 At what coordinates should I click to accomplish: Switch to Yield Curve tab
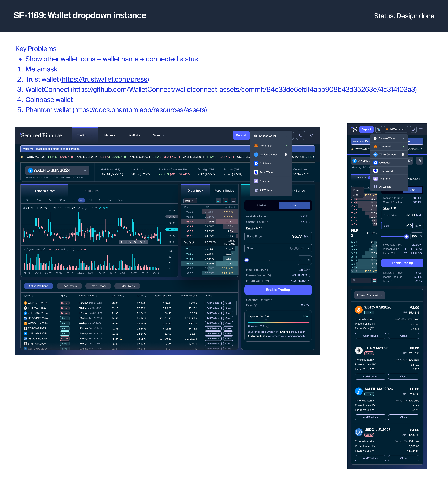click(x=92, y=191)
